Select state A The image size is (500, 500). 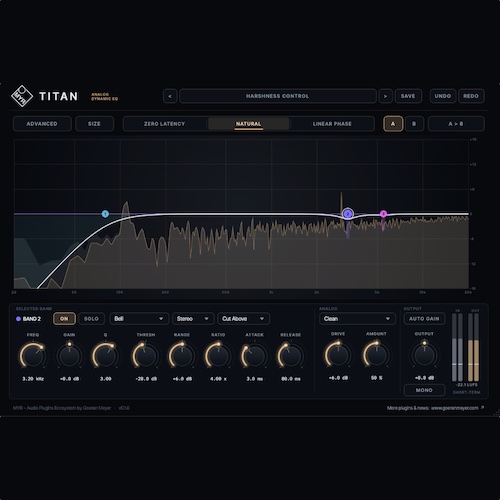[393, 124]
